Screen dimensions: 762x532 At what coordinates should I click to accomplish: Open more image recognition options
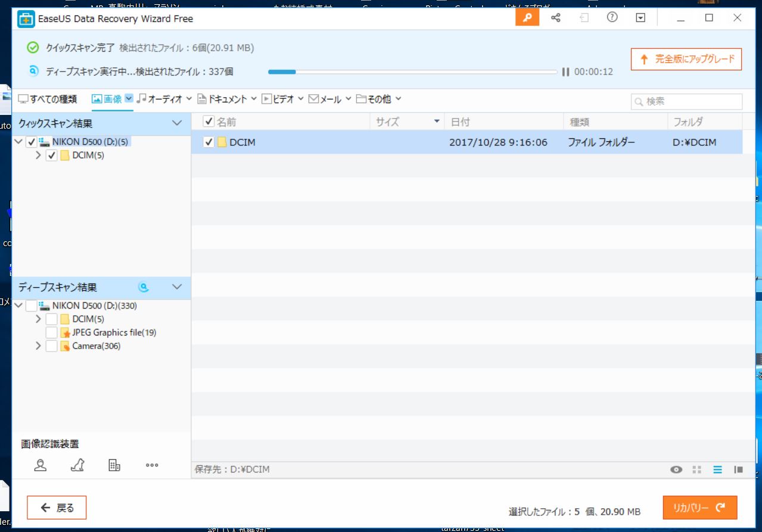click(152, 465)
